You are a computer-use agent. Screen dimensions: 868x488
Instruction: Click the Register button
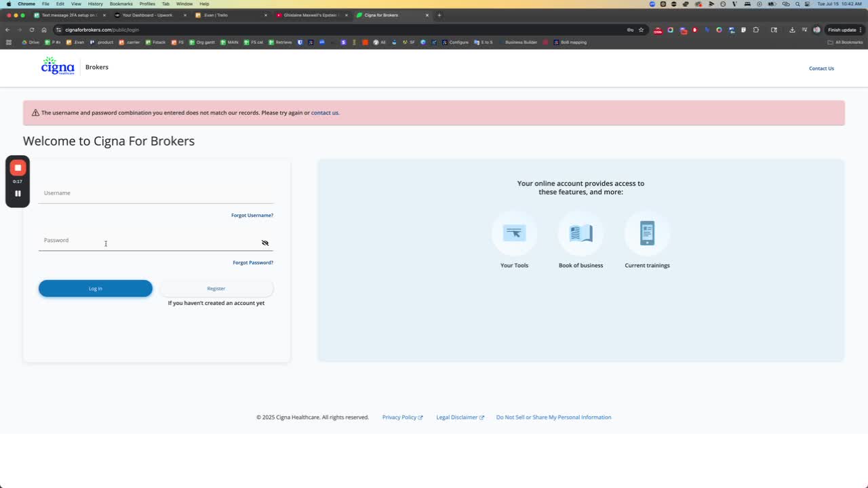[216, 289]
